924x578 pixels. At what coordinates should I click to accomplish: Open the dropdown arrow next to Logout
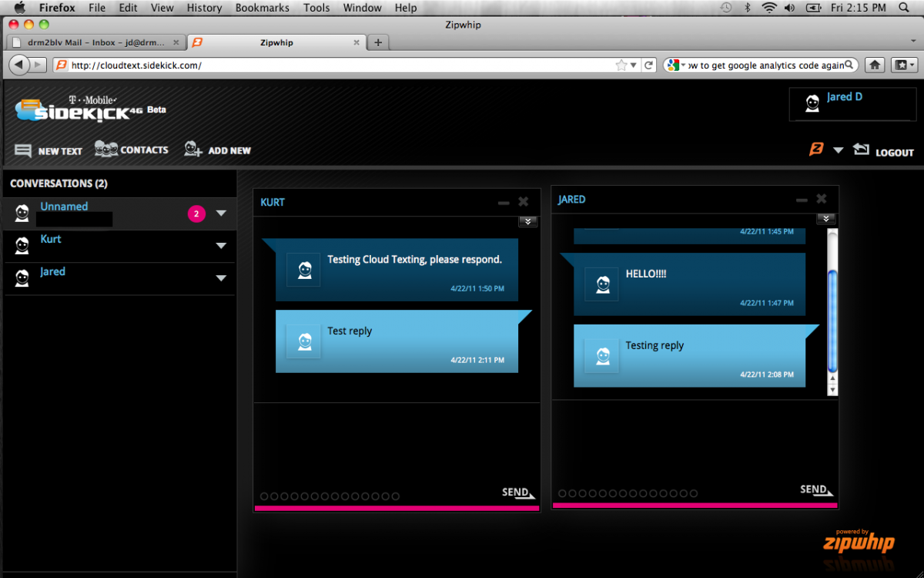tap(839, 150)
